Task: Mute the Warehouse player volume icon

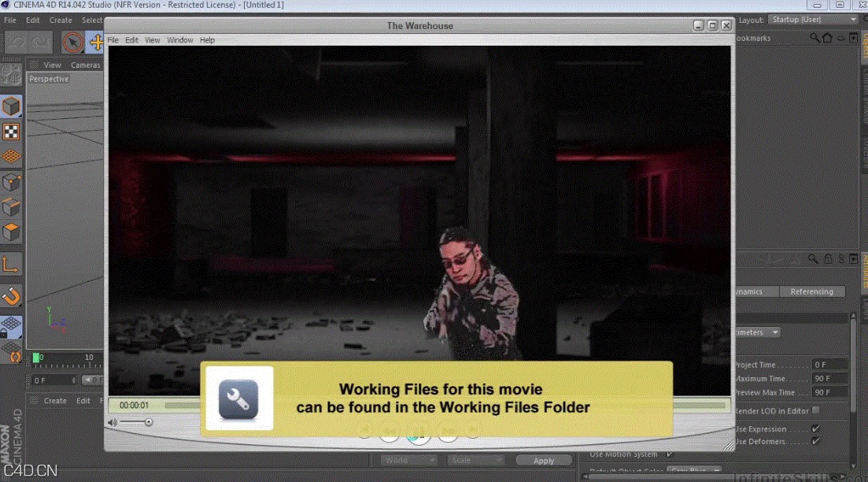Action: pos(113,422)
